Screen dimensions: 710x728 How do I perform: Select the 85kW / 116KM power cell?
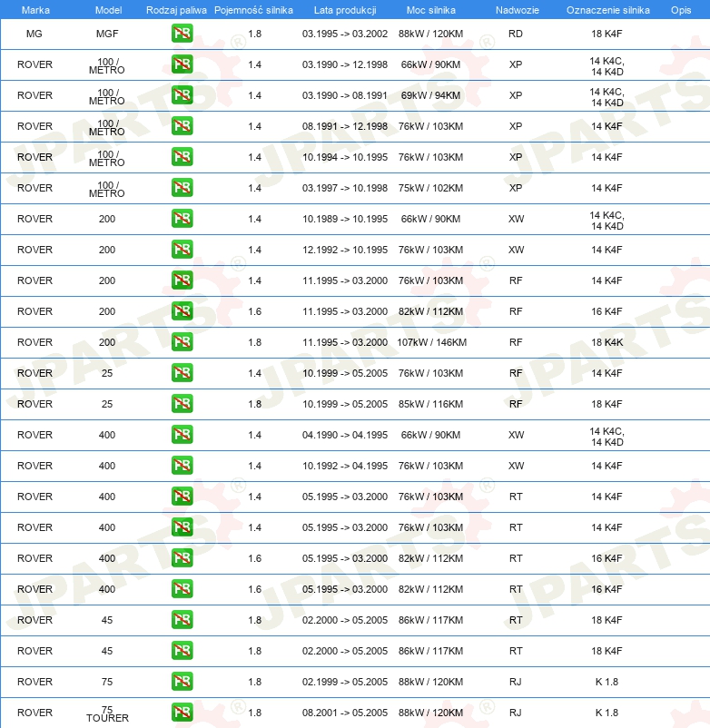click(x=430, y=404)
